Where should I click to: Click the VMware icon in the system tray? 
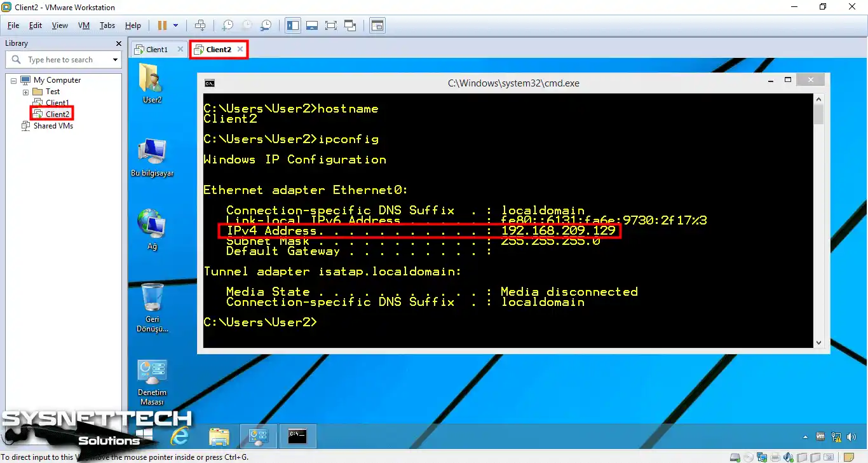[x=820, y=437]
